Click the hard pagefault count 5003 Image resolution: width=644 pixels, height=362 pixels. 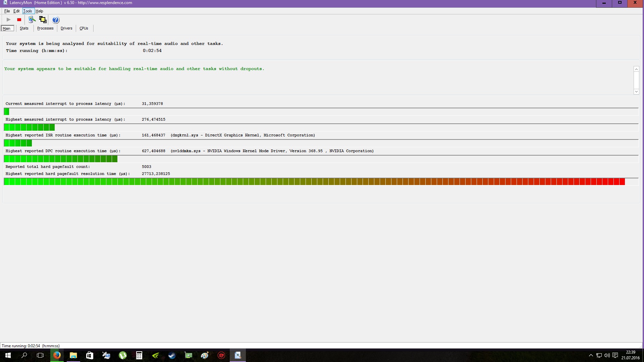[147, 167]
